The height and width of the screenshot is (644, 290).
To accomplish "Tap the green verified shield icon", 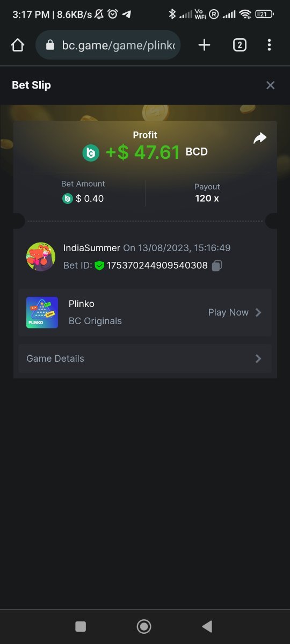I will click(x=99, y=265).
